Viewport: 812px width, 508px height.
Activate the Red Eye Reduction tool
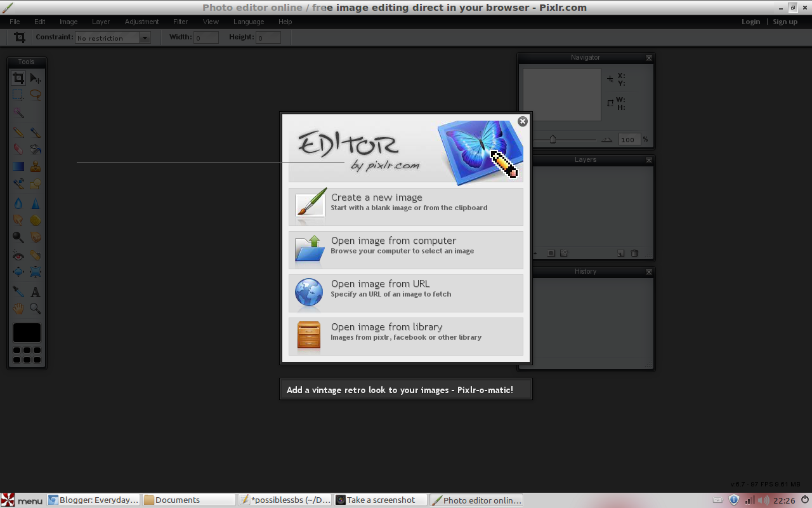[18, 255]
